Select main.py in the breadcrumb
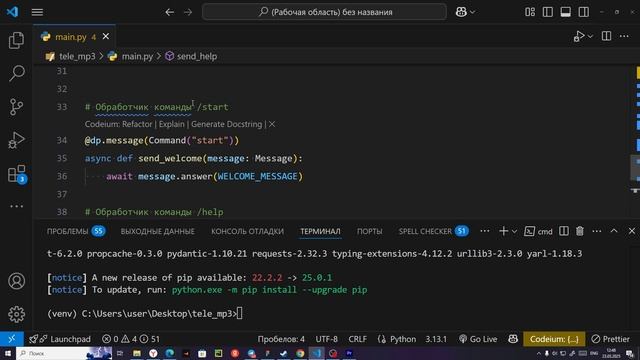 (137, 56)
